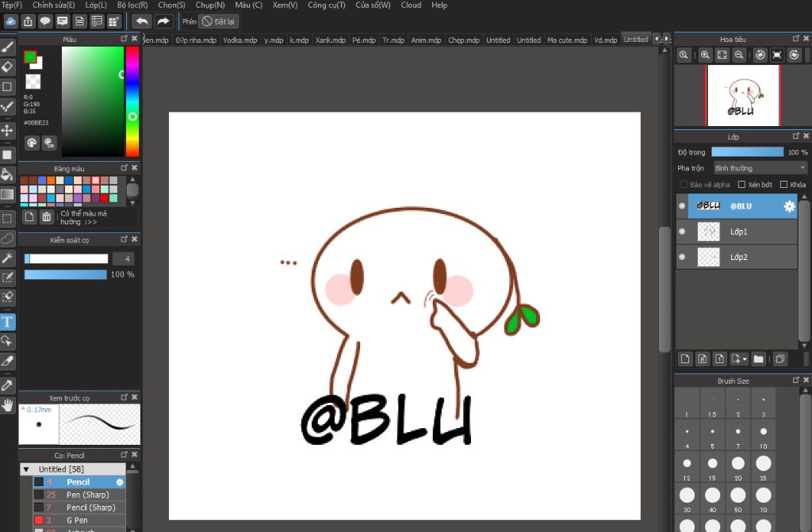Image resolution: width=812 pixels, height=532 pixels.
Task: Select the Bucket fill tool
Action: click(7, 174)
